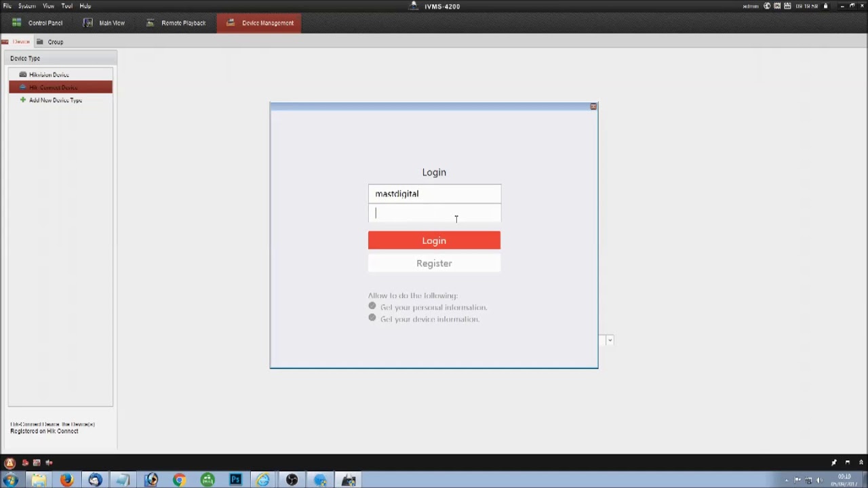Open Thunderbird from the taskbar
This screenshot has height=488, width=868.
(95, 480)
